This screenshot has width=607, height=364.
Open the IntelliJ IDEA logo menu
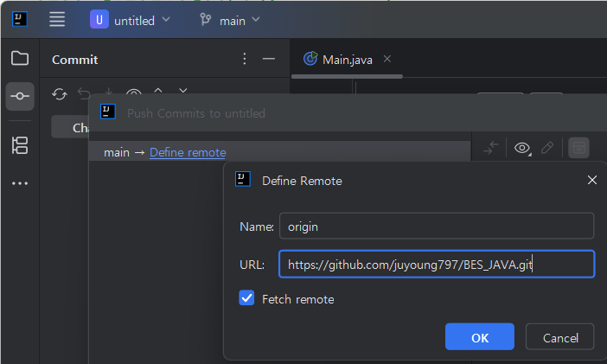point(20,19)
